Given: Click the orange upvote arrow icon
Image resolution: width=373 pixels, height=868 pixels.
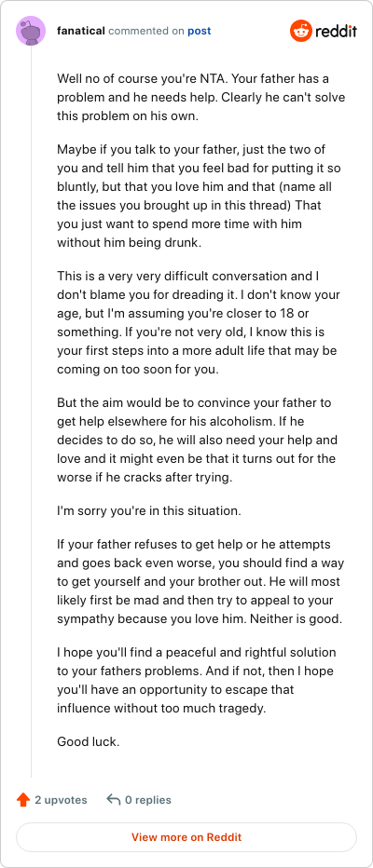Looking at the screenshot, I should [22, 800].
